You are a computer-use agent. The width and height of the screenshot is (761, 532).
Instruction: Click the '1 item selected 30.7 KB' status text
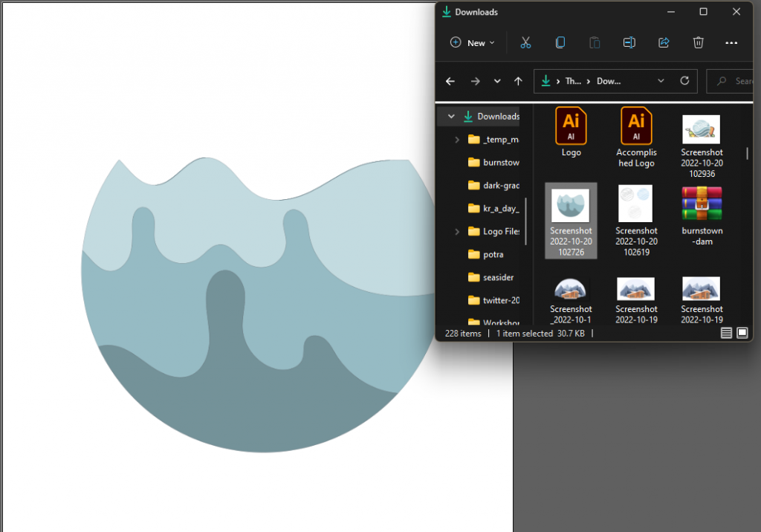tap(540, 334)
